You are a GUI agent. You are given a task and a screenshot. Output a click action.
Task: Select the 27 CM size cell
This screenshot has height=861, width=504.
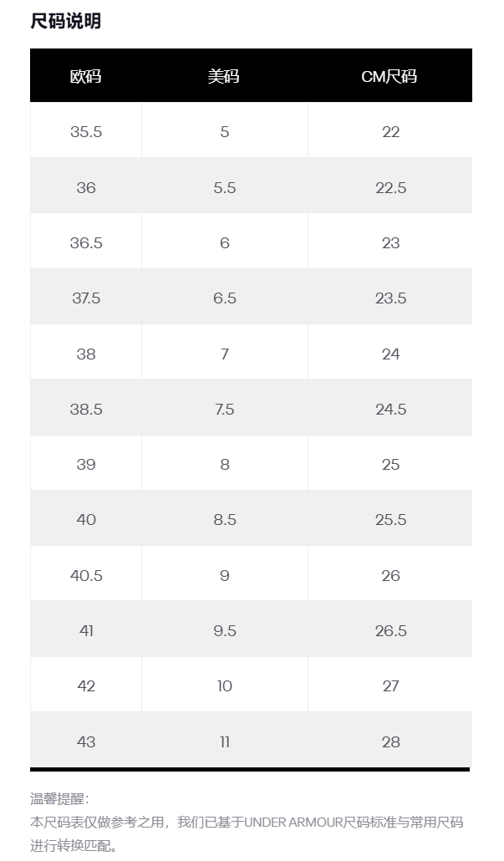[x=390, y=686]
